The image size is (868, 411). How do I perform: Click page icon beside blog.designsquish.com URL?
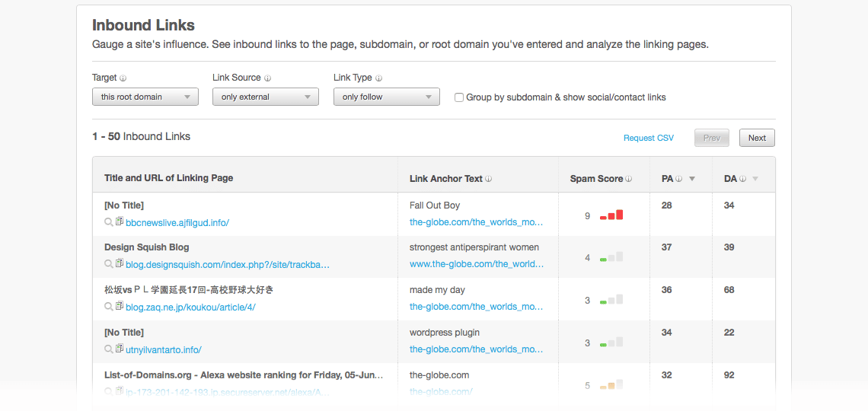tap(119, 263)
